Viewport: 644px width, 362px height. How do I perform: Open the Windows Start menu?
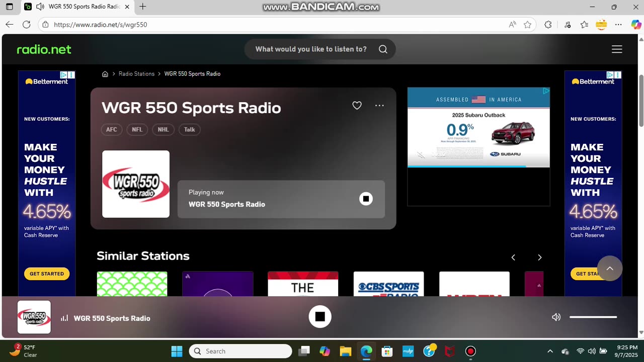pos(177,351)
